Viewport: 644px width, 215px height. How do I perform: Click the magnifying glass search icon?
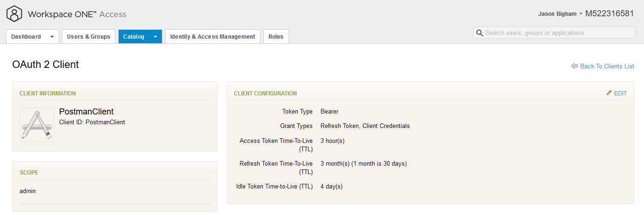[x=480, y=33]
